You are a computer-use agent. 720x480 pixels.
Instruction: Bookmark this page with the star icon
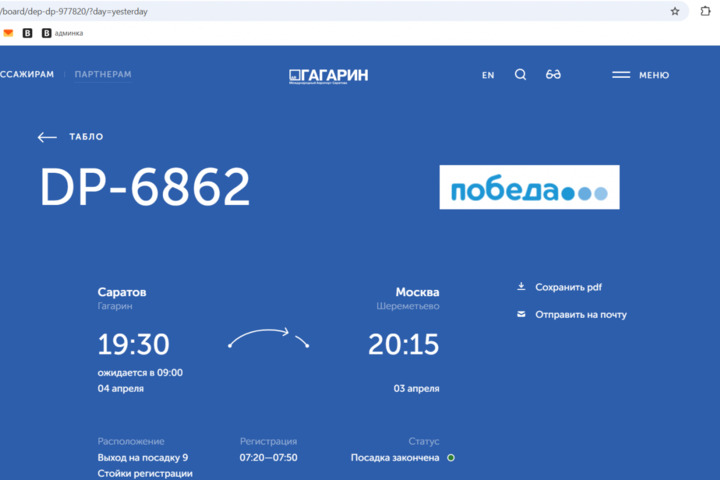675,11
